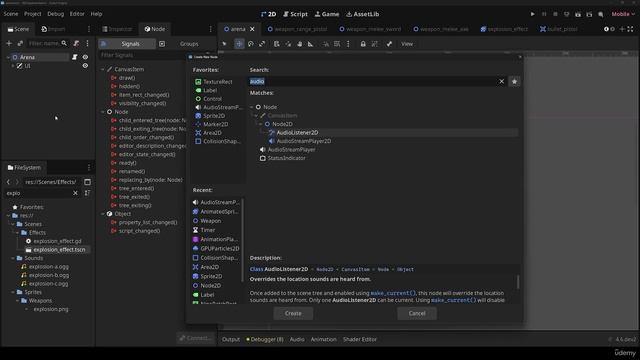Run the project with the play button
Viewport: 640px width, 360px height.
point(532,14)
